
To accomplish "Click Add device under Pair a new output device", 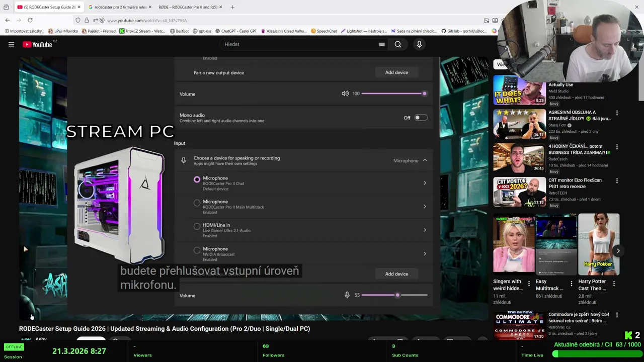I will [x=396, y=72].
